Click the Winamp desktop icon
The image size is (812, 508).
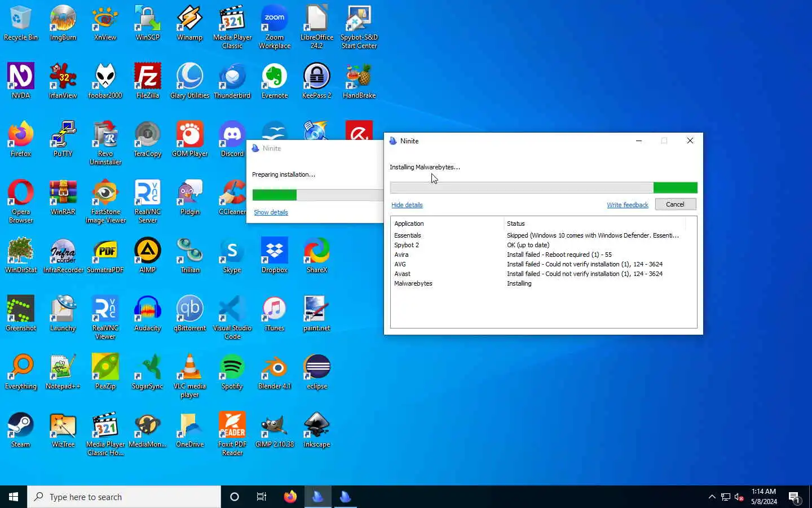[189, 23]
